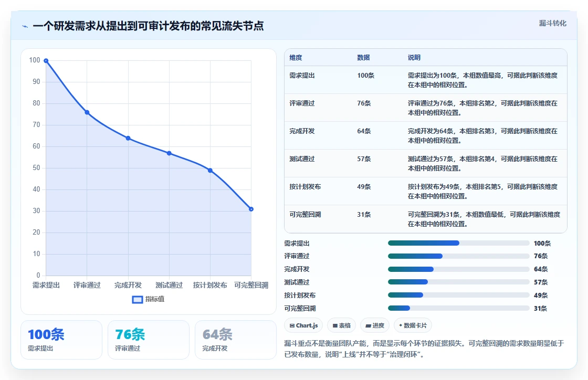This screenshot has height=380, width=588.
Task: Click the 57条 value beside the progress bar
Action: pyautogui.click(x=541, y=282)
